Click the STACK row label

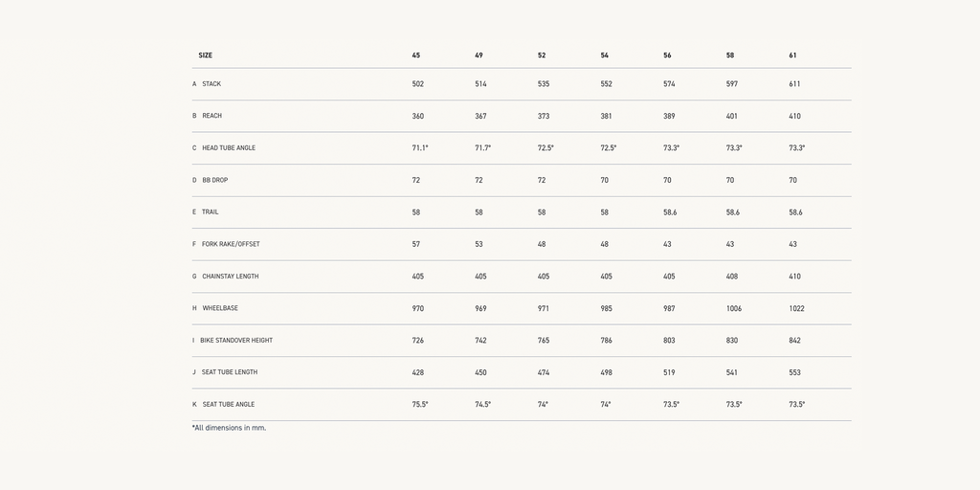(212, 84)
